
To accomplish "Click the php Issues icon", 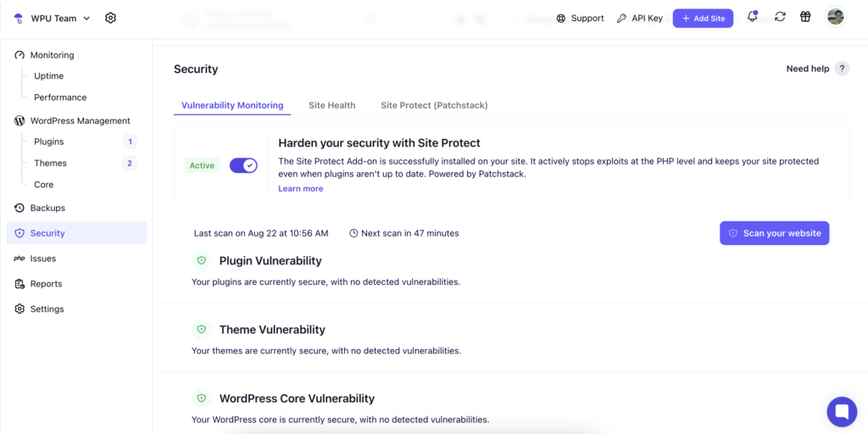I will pyautogui.click(x=19, y=259).
